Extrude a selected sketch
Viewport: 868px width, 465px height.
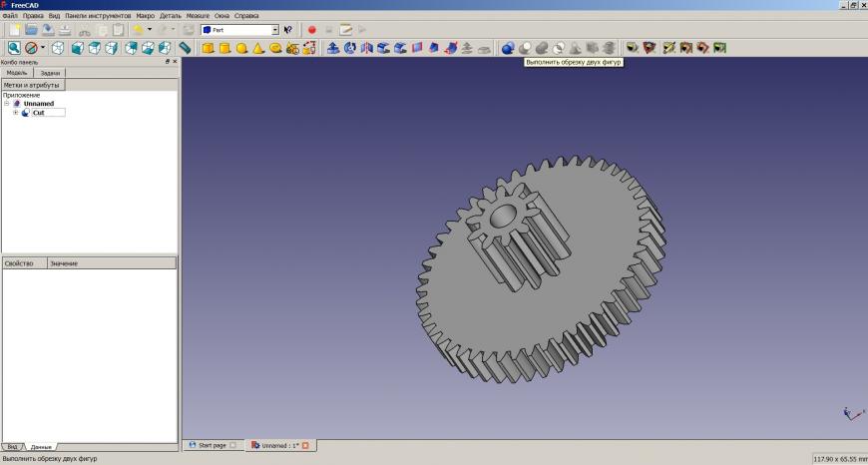(332, 48)
